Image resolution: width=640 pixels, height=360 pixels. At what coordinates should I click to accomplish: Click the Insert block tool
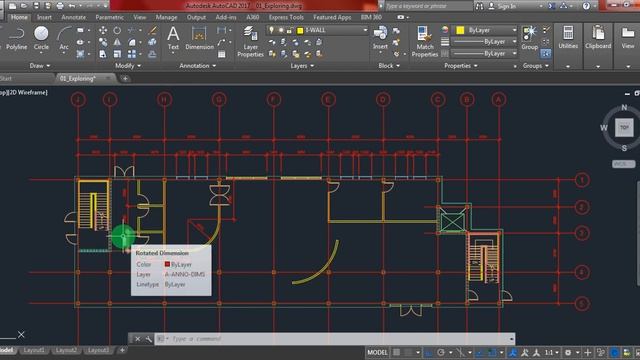point(380,38)
